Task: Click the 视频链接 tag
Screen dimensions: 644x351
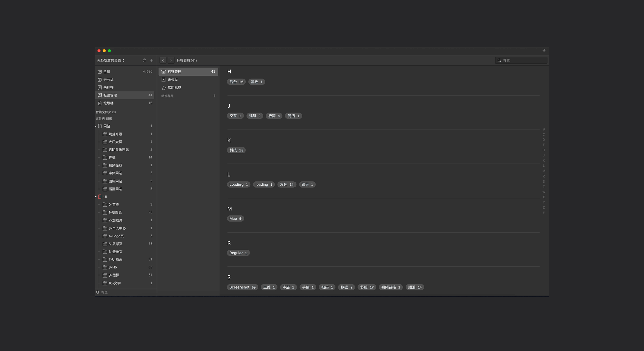Action: click(x=391, y=287)
